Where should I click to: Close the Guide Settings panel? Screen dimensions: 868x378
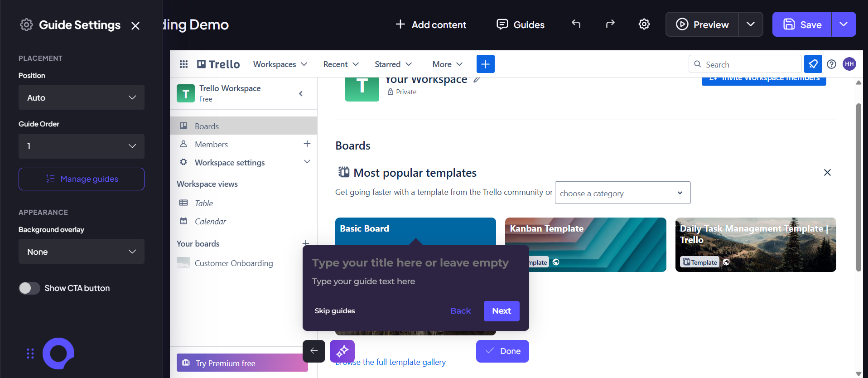point(135,26)
